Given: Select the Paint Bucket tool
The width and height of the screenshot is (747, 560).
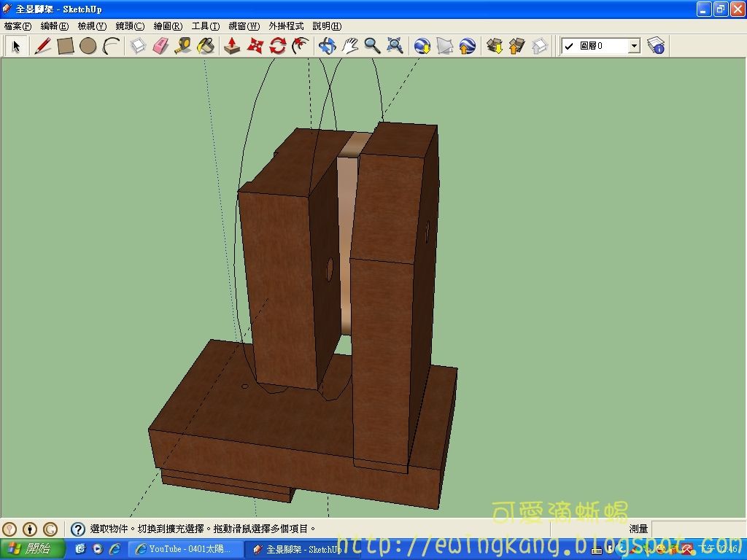Looking at the screenshot, I should tap(206, 46).
